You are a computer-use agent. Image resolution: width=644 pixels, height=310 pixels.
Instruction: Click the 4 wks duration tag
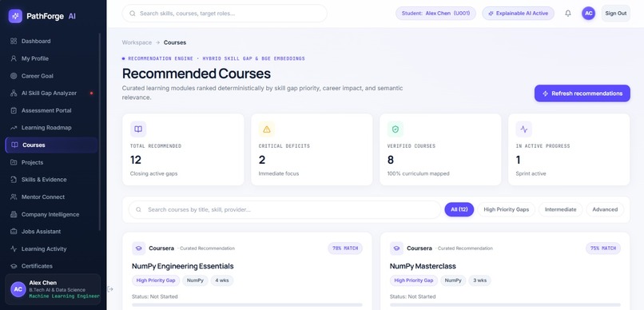222,280
